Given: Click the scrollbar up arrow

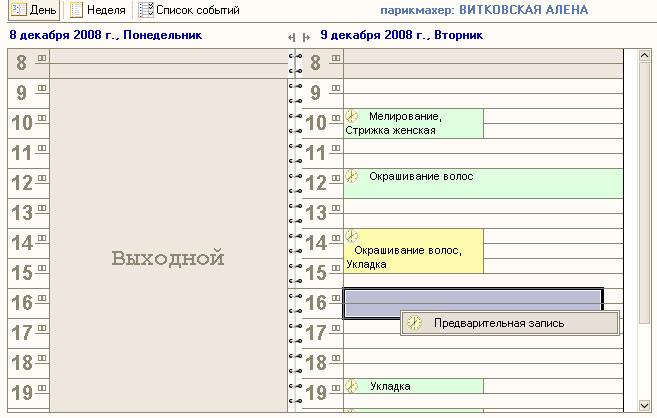Looking at the screenshot, I should coord(644,56).
